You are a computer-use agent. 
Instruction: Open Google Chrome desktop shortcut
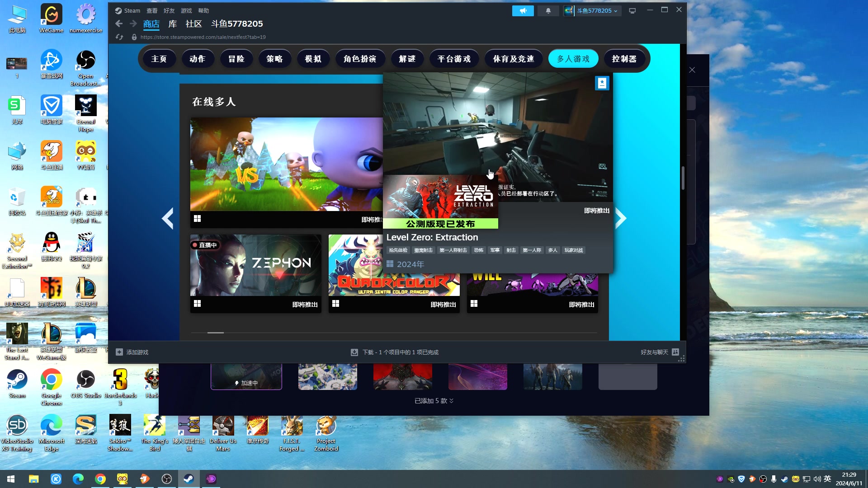click(x=52, y=387)
